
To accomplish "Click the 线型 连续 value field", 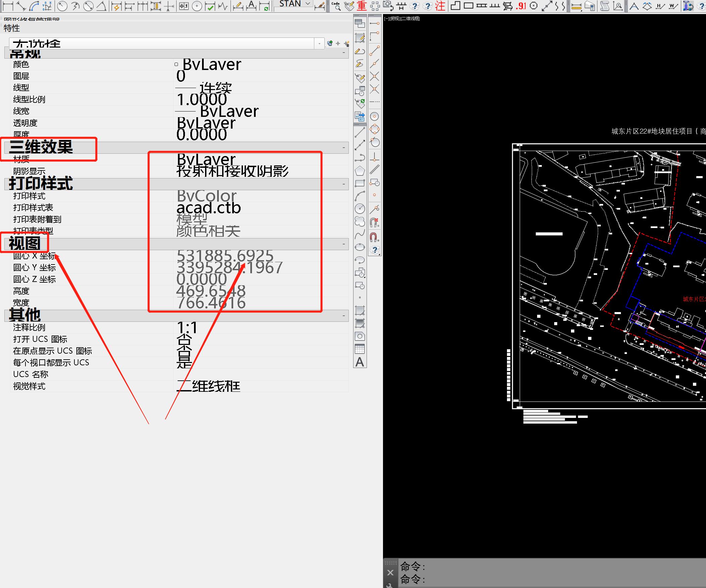I will (261, 88).
